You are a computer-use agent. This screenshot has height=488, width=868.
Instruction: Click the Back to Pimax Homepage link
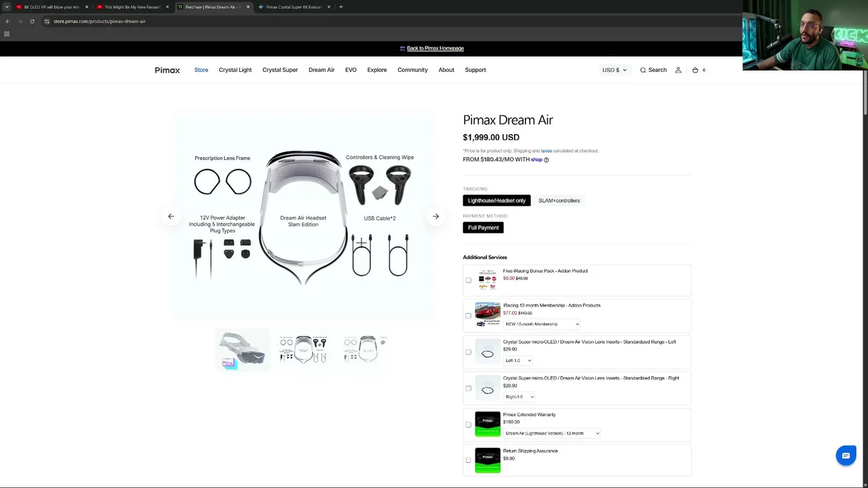[435, 48]
